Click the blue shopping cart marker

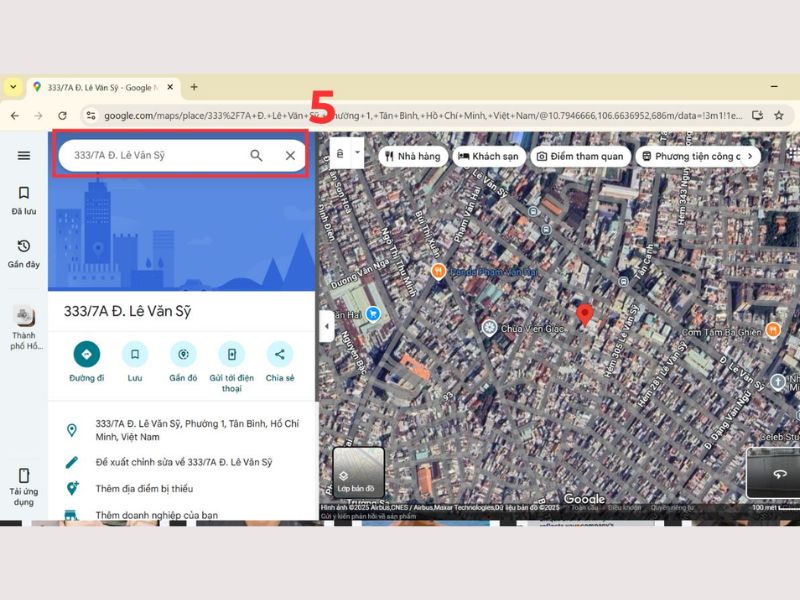pyautogui.click(x=373, y=314)
